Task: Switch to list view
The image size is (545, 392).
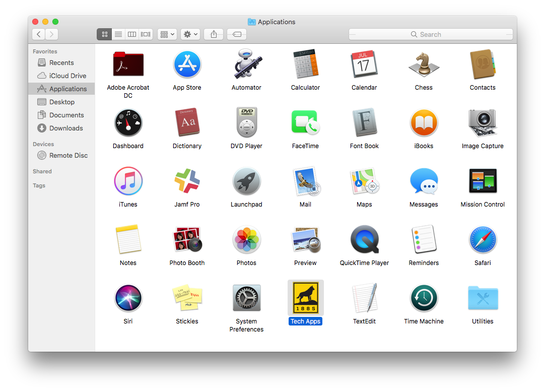Action: tap(118, 34)
